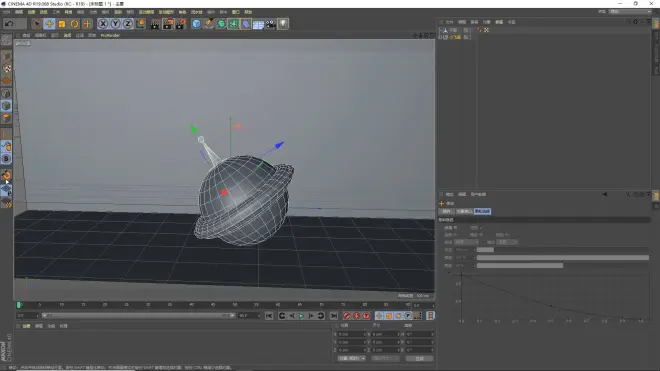
Task: Select first tab in attribute manager
Action: pyautogui.click(x=446, y=211)
